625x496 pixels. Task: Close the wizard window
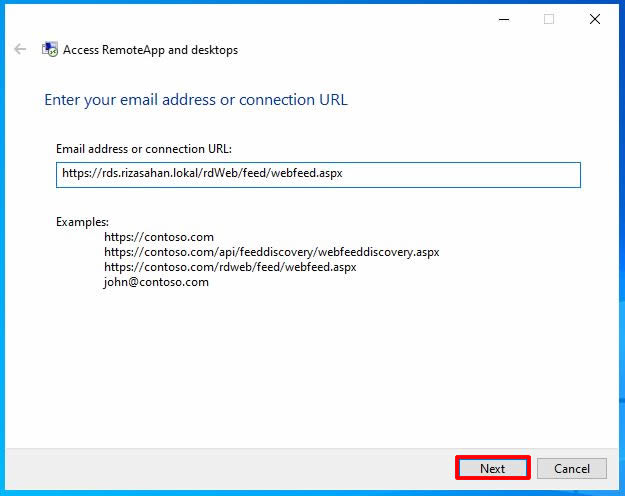click(x=595, y=19)
